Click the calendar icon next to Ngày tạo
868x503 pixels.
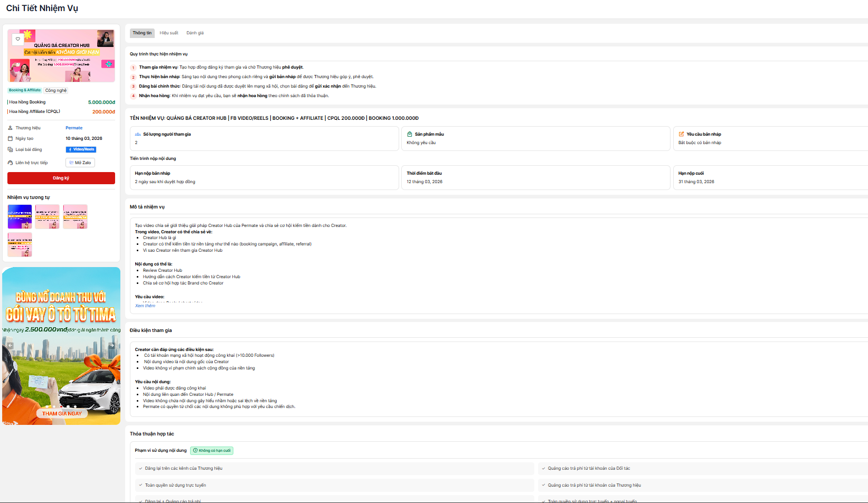point(10,138)
